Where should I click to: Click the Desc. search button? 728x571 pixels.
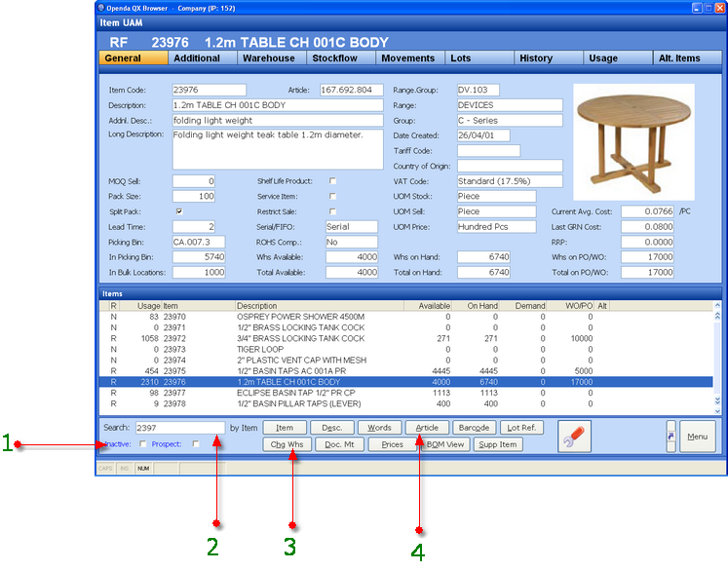pos(332,428)
